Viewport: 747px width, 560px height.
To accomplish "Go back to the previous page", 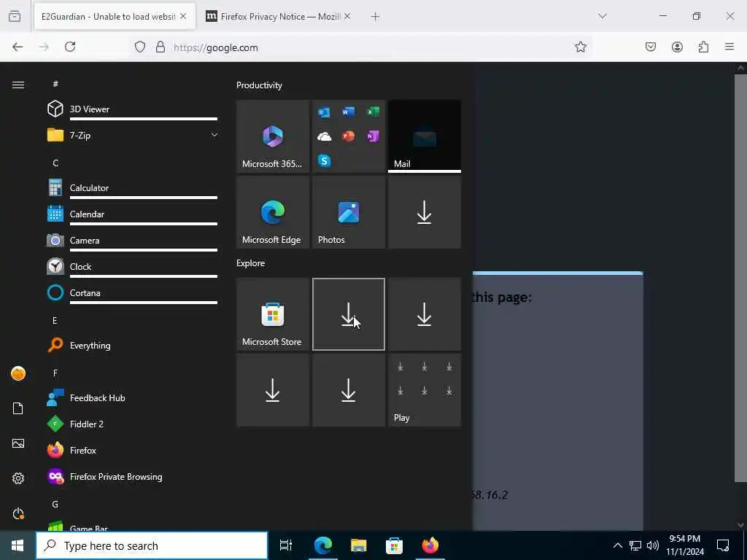I will tap(18, 47).
